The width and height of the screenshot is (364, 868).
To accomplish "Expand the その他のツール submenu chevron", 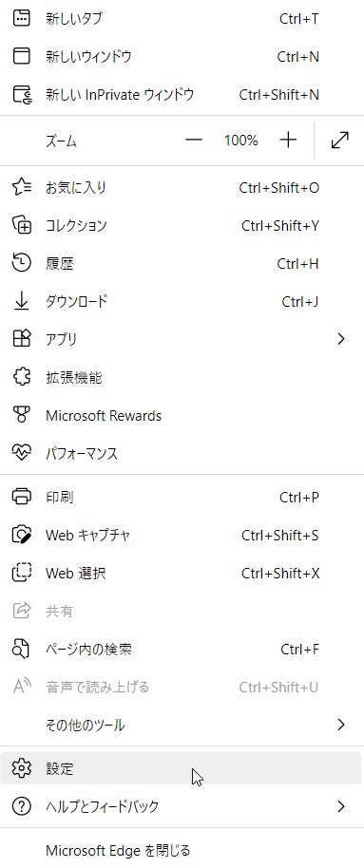I will pos(341,724).
